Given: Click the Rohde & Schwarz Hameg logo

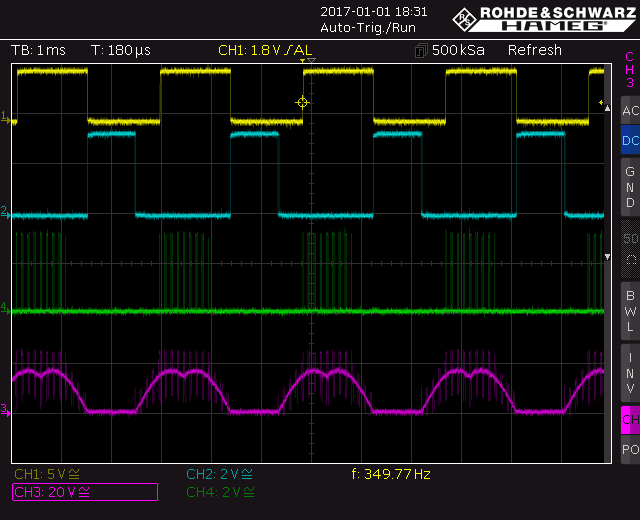Looking at the screenshot, I should tap(544, 19).
